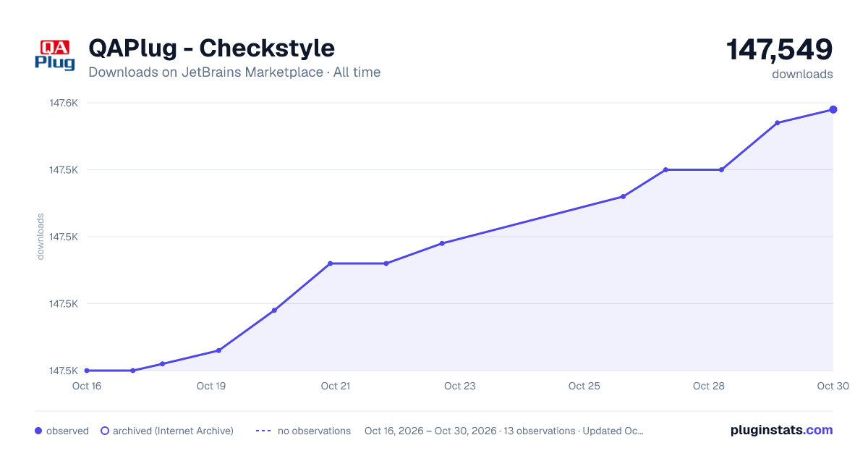Click the Oct 19 axis label
The image size is (868, 456).
(211, 386)
